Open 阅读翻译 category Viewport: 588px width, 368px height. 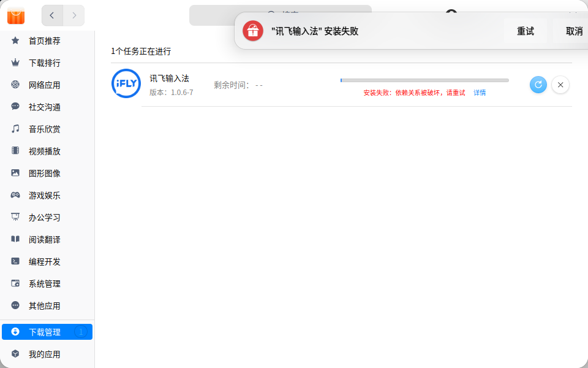(47, 240)
